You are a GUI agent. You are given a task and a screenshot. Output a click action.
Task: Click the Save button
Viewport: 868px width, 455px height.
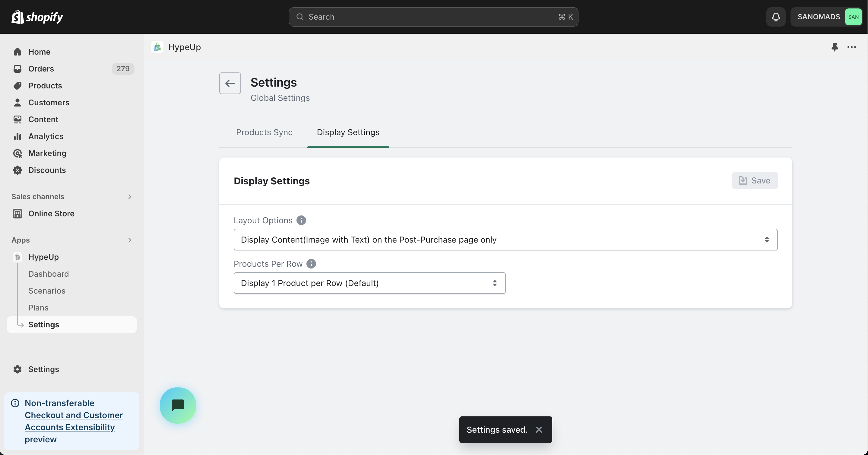754,181
